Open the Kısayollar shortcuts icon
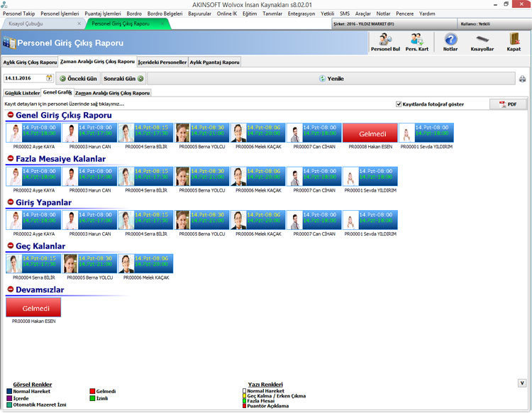This screenshot has height=413, width=532. pos(482,42)
